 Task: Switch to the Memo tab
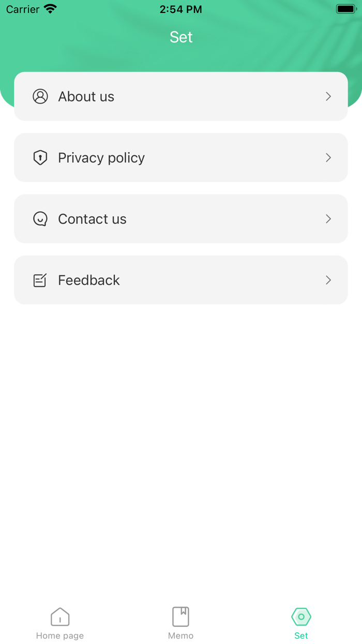point(181,622)
